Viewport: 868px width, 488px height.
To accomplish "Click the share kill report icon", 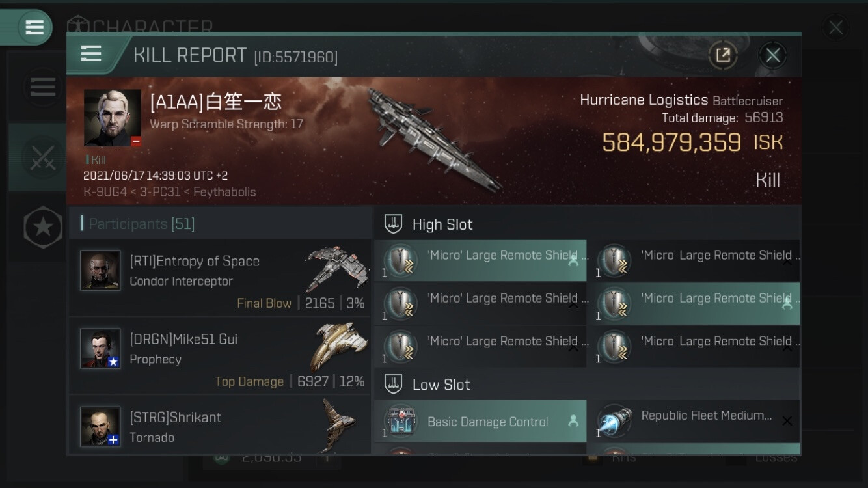I will click(x=723, y=55).
